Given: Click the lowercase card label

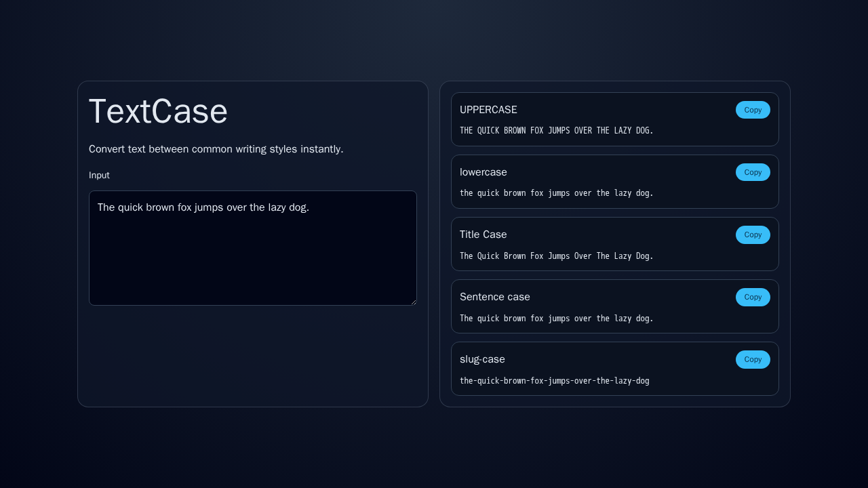Looking at the screenshot, I should pos(483,172).
